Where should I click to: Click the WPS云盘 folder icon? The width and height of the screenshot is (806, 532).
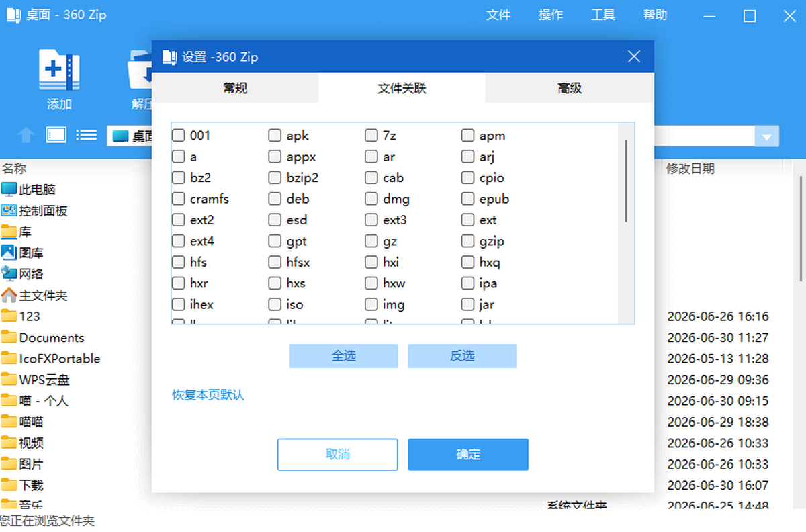9,380
